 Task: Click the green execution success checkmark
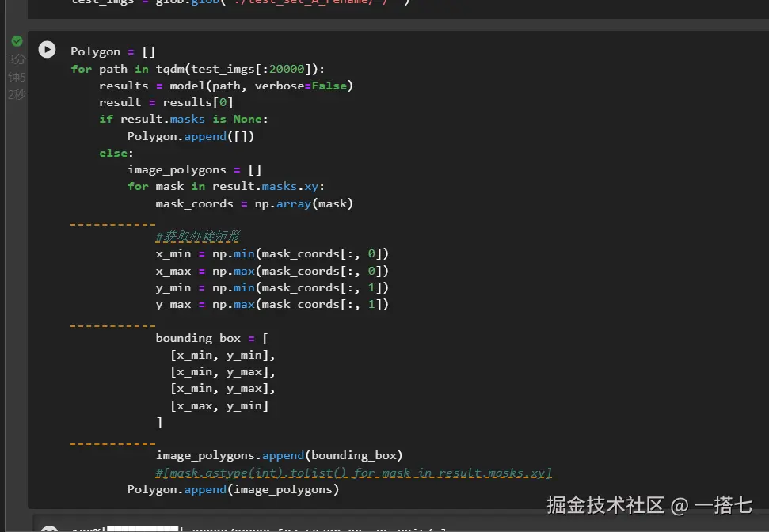(x=17, y=40)
